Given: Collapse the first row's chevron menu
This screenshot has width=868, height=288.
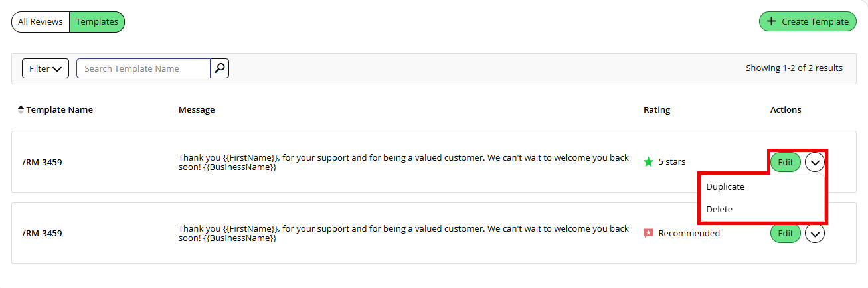Looking at the screenshot, I should [x=815, y=161].
